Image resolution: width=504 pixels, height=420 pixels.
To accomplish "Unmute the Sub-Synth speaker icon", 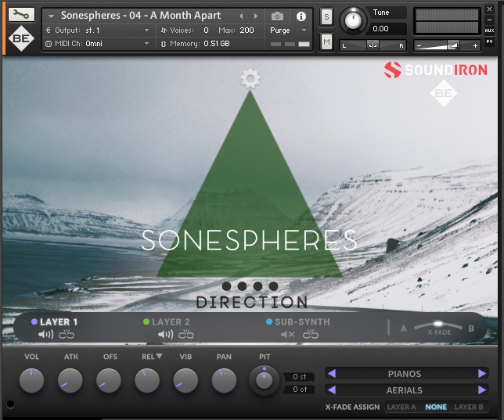I will pyautogui.click(x=288, y=335).
